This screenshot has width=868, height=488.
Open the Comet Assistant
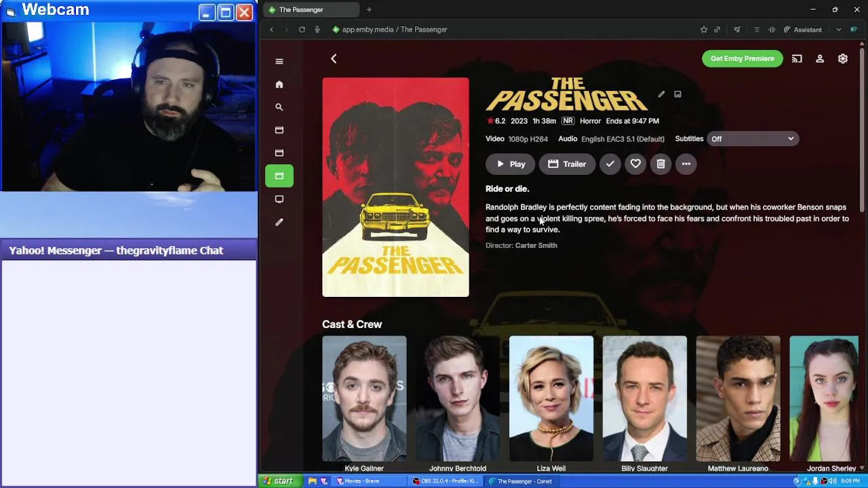(x=802, y=30)
